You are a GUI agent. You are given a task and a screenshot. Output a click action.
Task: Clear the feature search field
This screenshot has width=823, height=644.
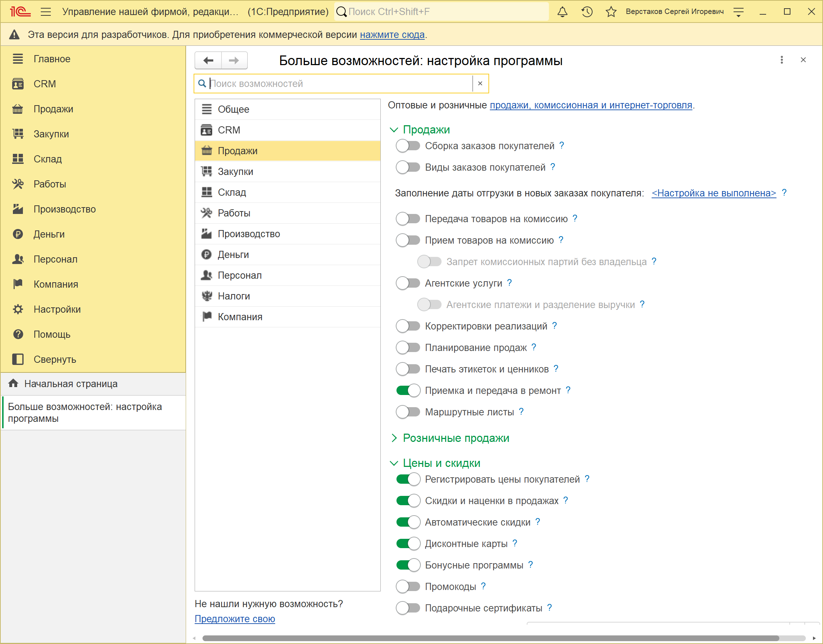pos(480,83)
